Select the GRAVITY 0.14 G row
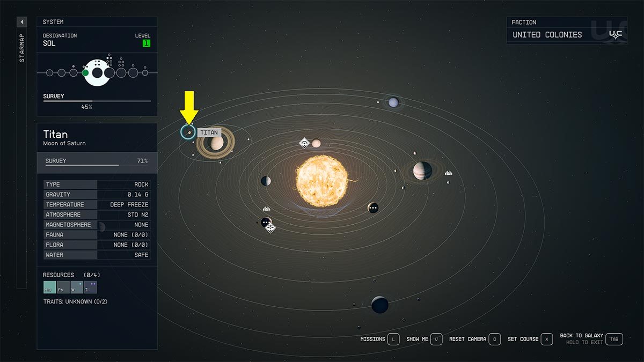 [x=97, y=195]
